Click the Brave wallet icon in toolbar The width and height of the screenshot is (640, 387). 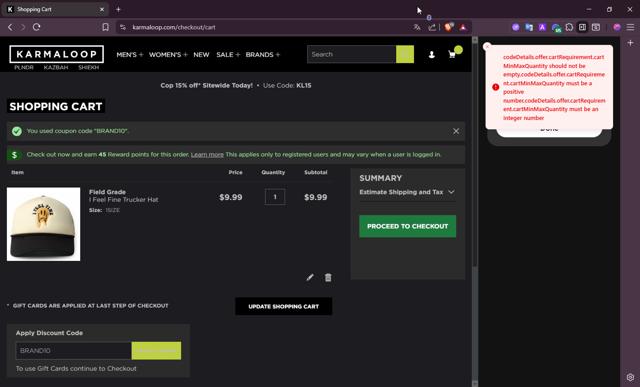(596, 27)
